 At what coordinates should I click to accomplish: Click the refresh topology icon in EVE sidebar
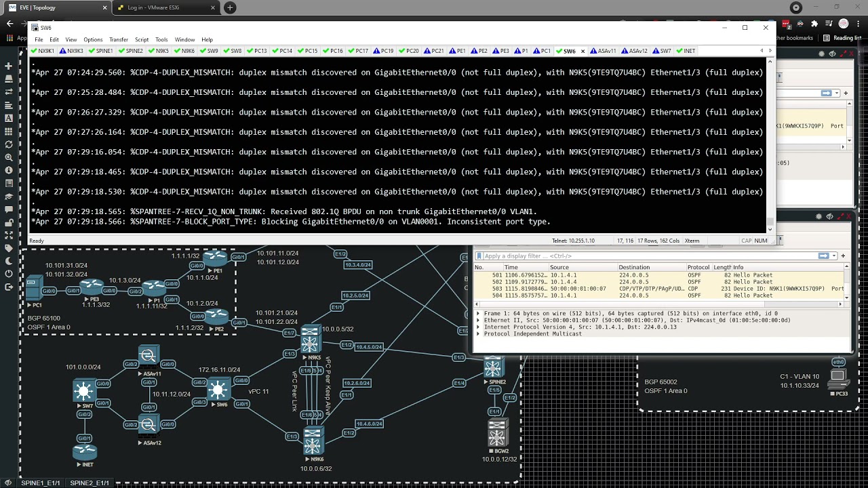9,144
